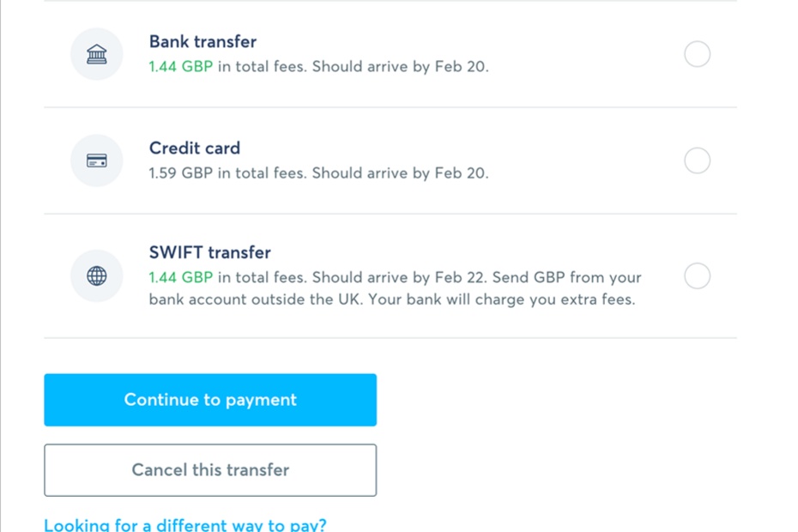The width and height of the screenshot is (798, 532).
Task: Click 'Should arrive by Feb 20' under Bank transfer
Action: point(400,67)
